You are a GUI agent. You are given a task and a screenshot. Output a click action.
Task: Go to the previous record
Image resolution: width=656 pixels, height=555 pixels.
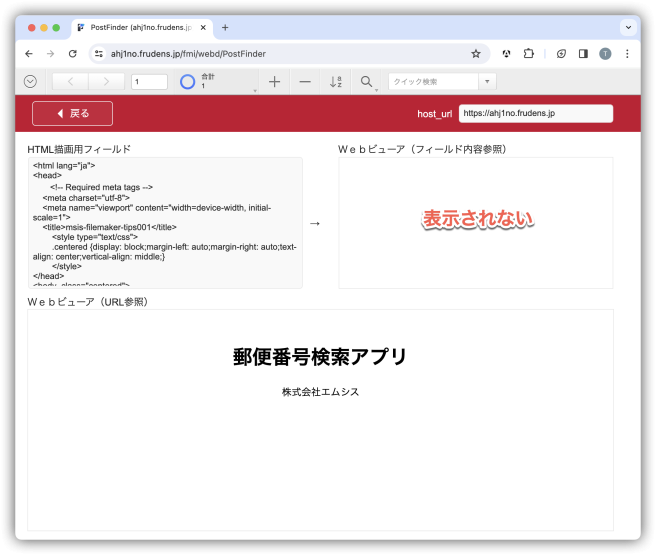point(70,82)
